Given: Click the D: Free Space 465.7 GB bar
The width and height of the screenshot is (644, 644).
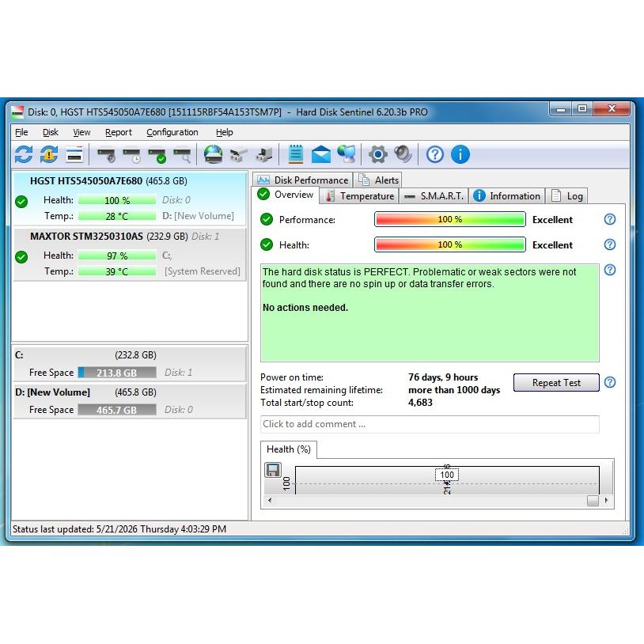Looking at the screenshot, I should coord(117,410).
